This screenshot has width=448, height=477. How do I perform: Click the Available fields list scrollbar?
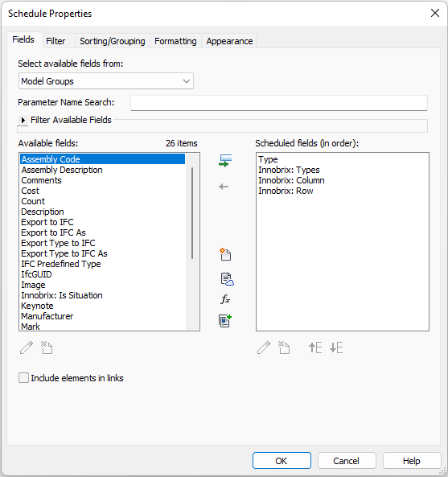click(192, 213)
